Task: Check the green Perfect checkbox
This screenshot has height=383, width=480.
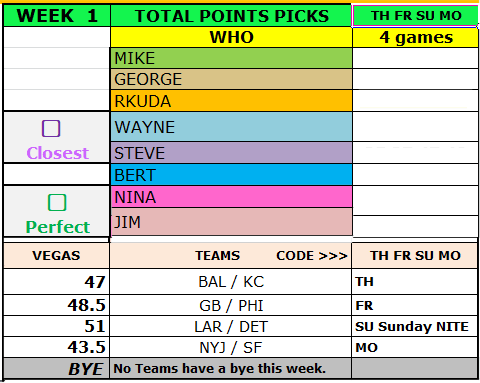Action: pyautogui.click(x=57, y=202)
